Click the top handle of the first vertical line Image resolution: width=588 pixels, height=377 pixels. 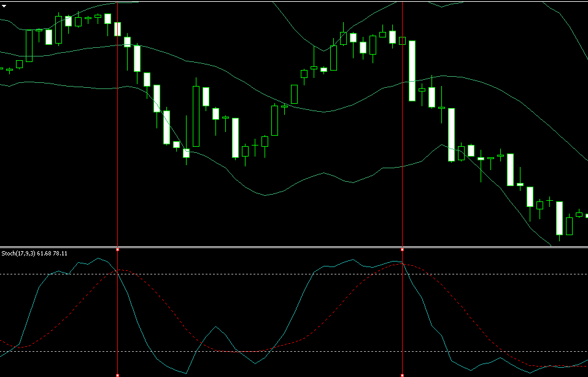tap(118, 249)
